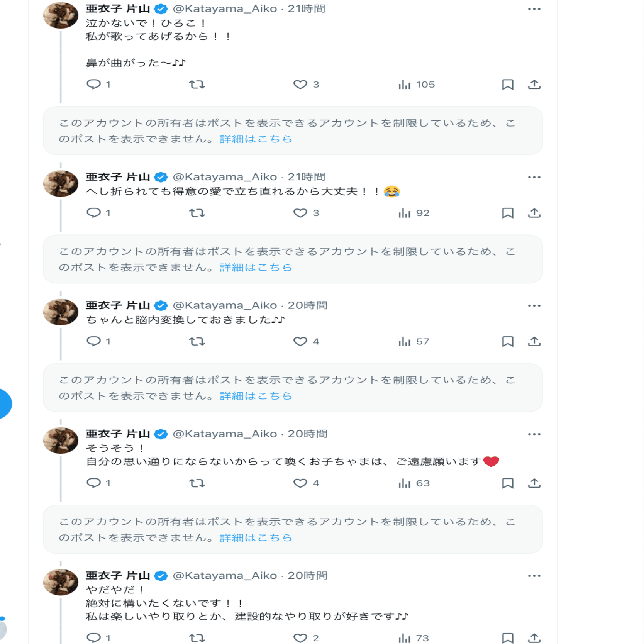Image resolution: width=644 pixels, height=644 pixels.
Task: Share the post with 57 views
Action: click(534, 341)
